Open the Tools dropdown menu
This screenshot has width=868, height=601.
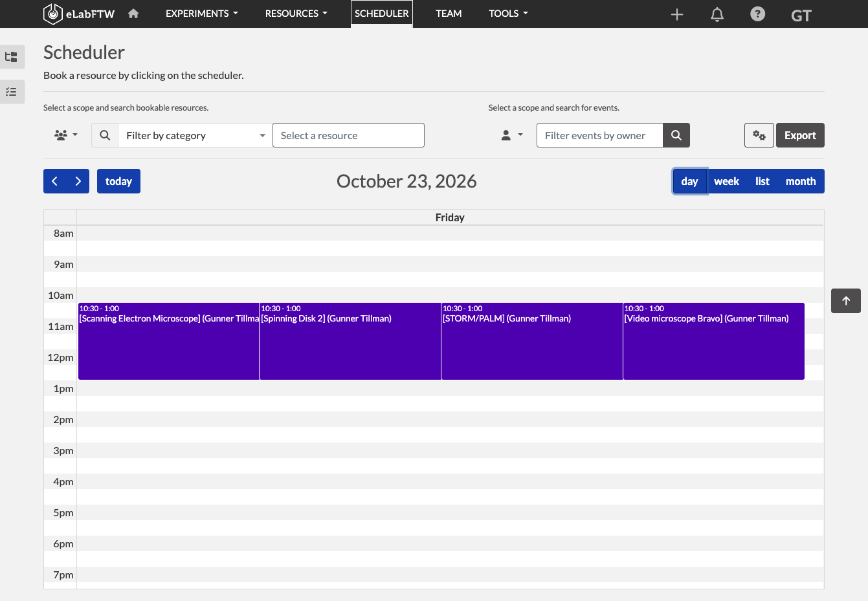(x=508, y=14)
